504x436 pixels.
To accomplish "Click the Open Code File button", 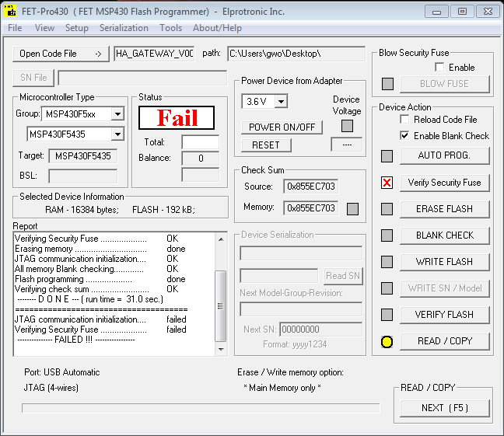I will tap(61, 54).
